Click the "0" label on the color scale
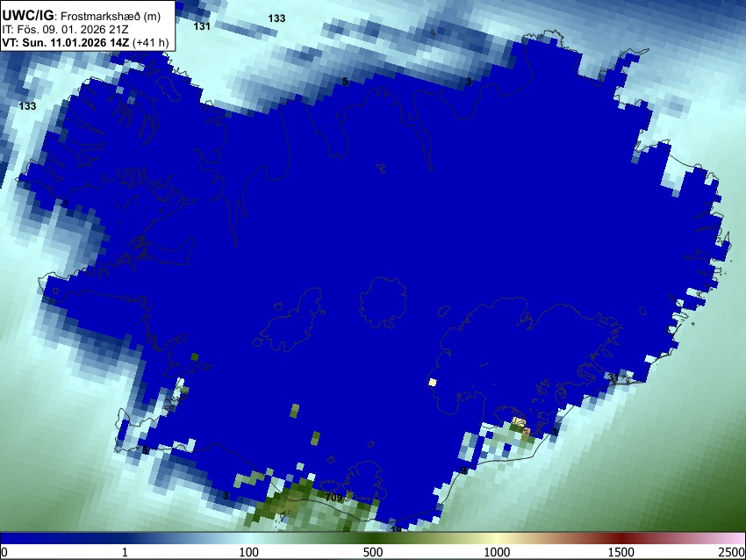 [4, 552]
